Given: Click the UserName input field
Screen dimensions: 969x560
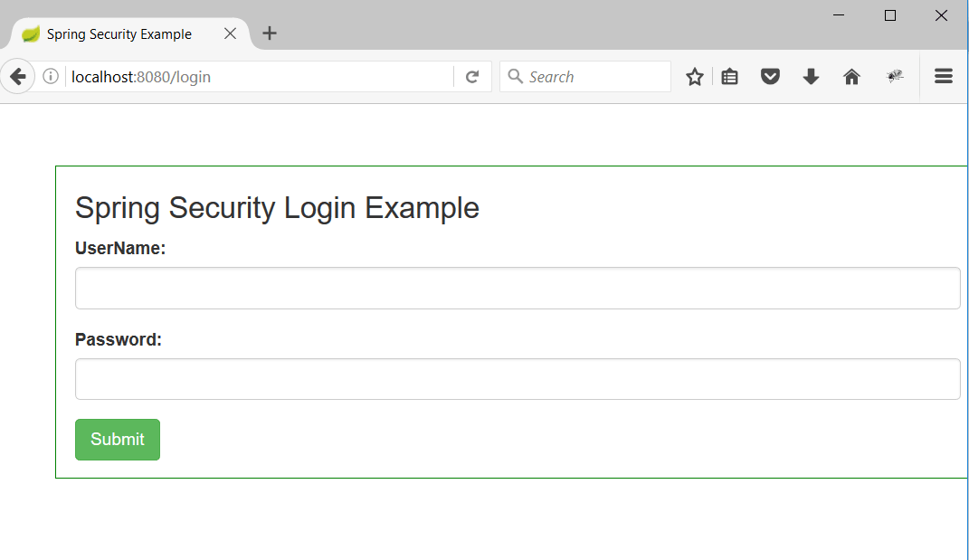Looking at the screenshot, I should (x=517, y=287).
